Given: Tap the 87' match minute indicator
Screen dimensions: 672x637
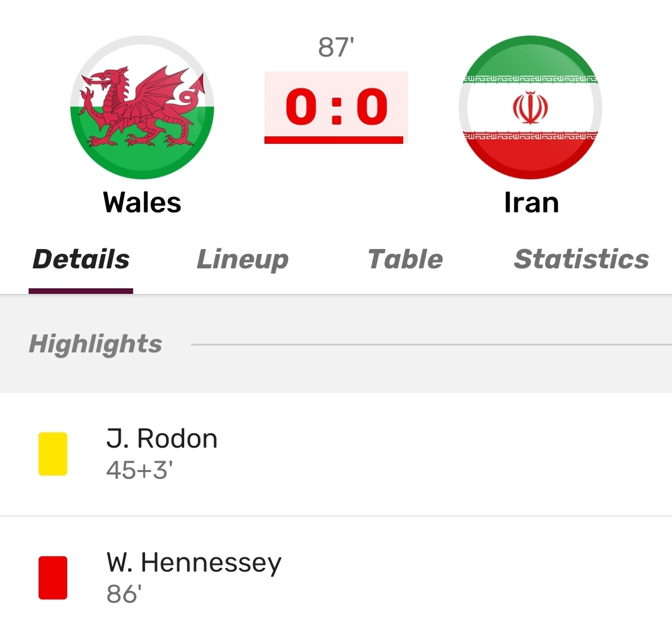Looking at the screenshot, I should click(x=336, y=48).
